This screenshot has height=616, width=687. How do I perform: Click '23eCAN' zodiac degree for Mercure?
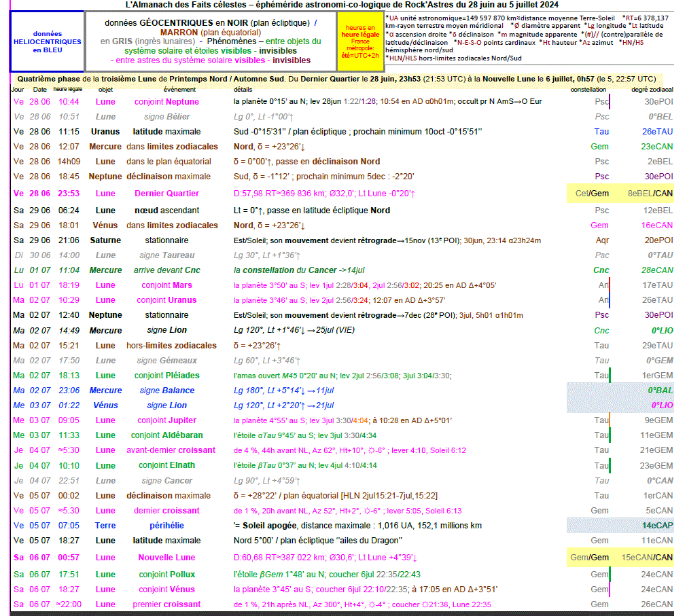coord(657,147)
